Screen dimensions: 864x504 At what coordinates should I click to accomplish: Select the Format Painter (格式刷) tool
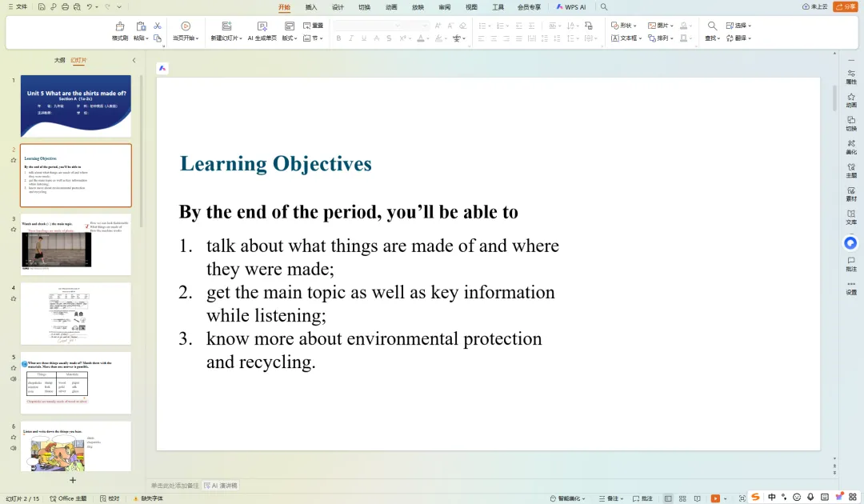tap(119, 31)
